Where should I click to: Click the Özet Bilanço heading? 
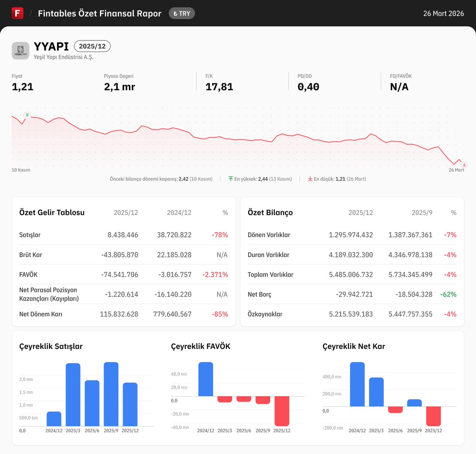tap(270, 213)
